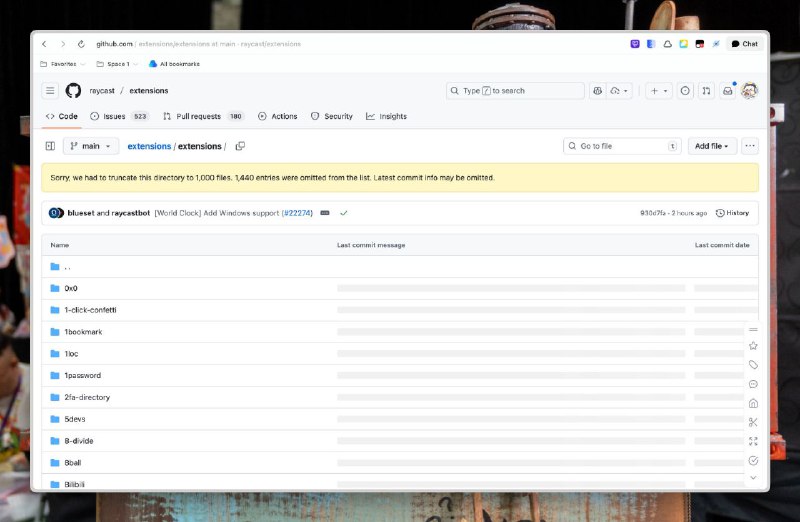Click the scissors icon in floating sidebar
800x522 pixels.
tap(753, 422)
